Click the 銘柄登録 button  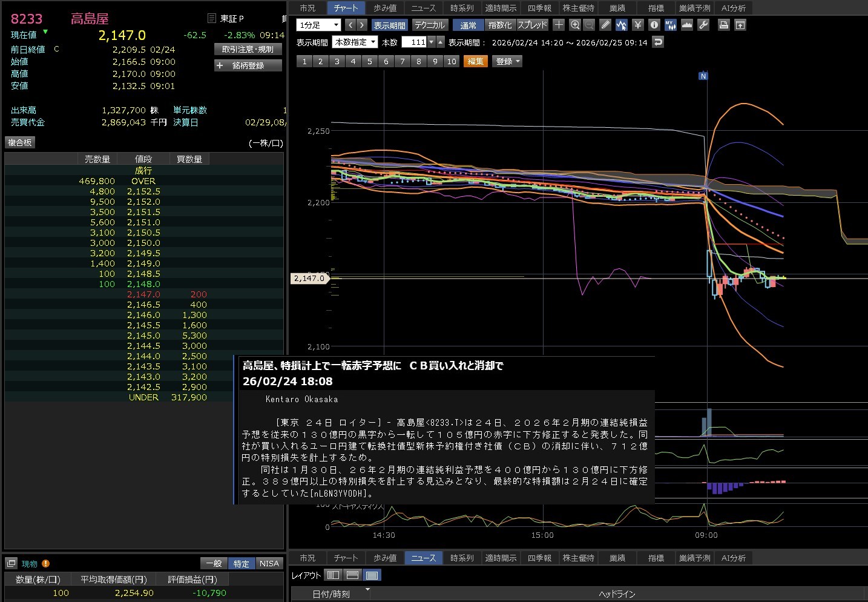(248, 65)
